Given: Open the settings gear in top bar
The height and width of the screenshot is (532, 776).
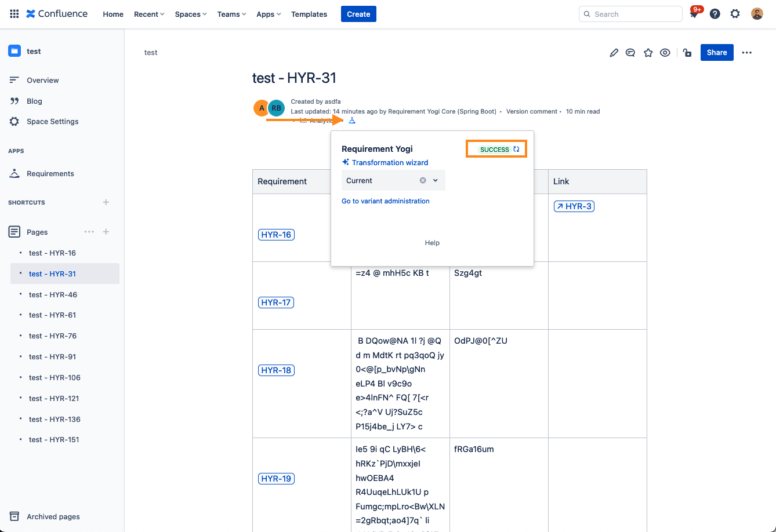Looking at the screenshot, I should click(x=735, y=14).
